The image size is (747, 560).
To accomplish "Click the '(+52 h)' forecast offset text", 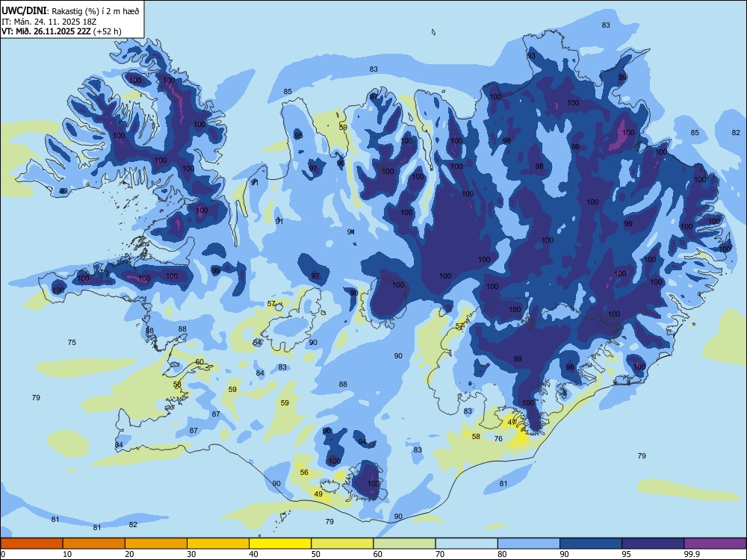I will pos(107,31).
